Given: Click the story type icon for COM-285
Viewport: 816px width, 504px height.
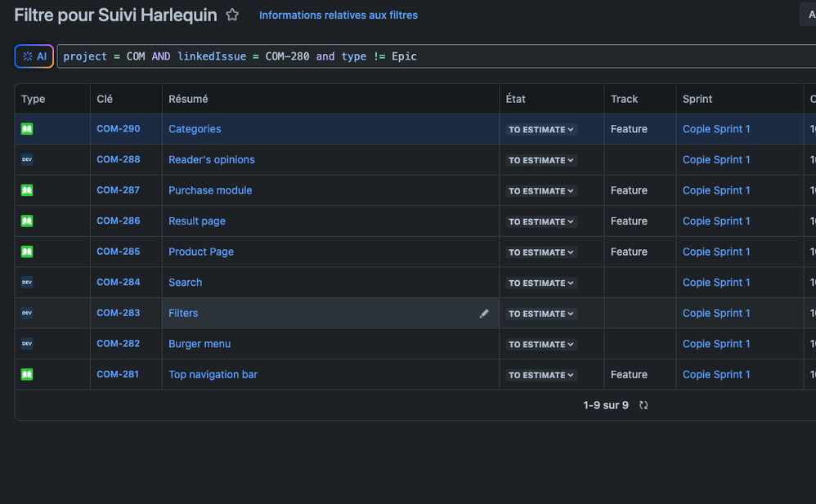Looking at the screenshot, I should click(x=27, y=252).
